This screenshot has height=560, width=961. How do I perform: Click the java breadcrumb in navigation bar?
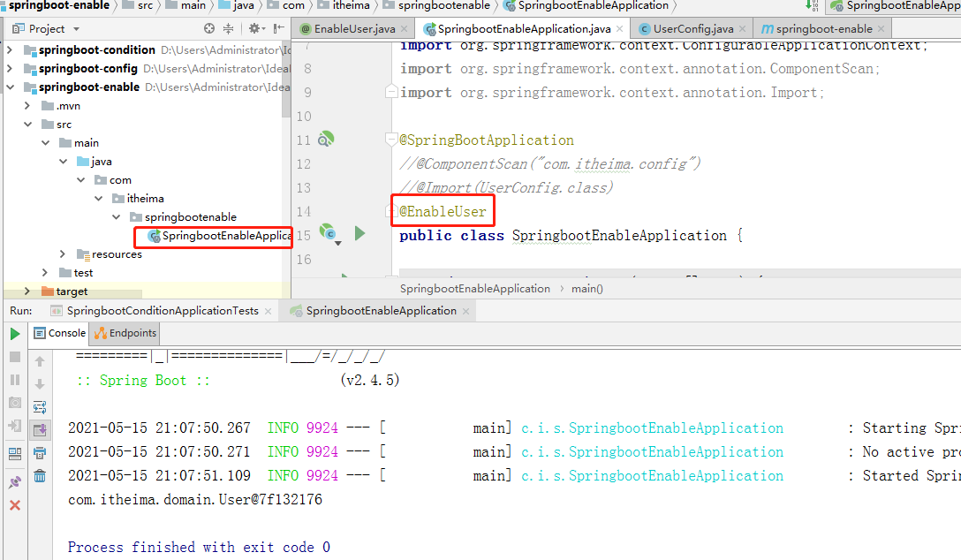[x=236, y=5]
